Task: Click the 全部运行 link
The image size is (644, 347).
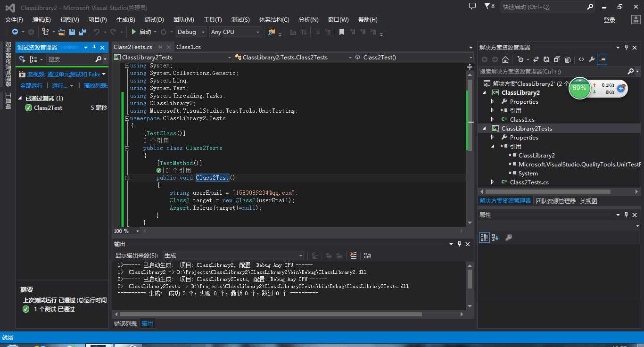Action: 31,86
